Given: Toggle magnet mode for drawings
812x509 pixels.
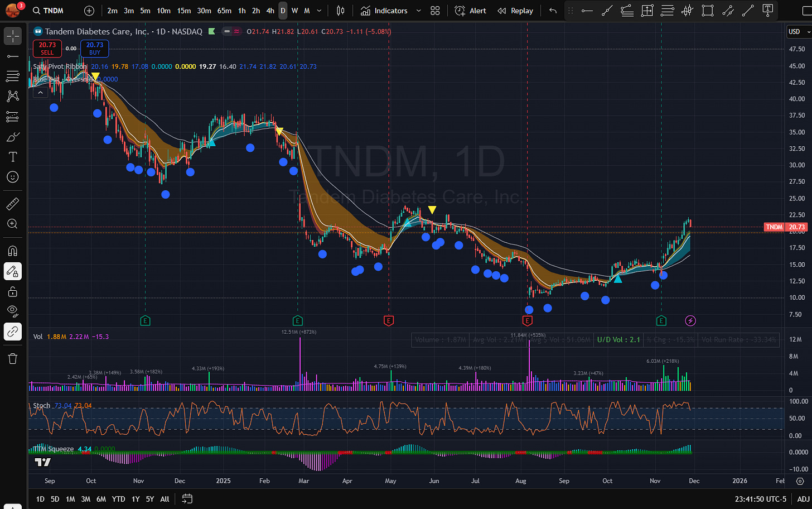Looking at the screenshot, I should point(12,251).
